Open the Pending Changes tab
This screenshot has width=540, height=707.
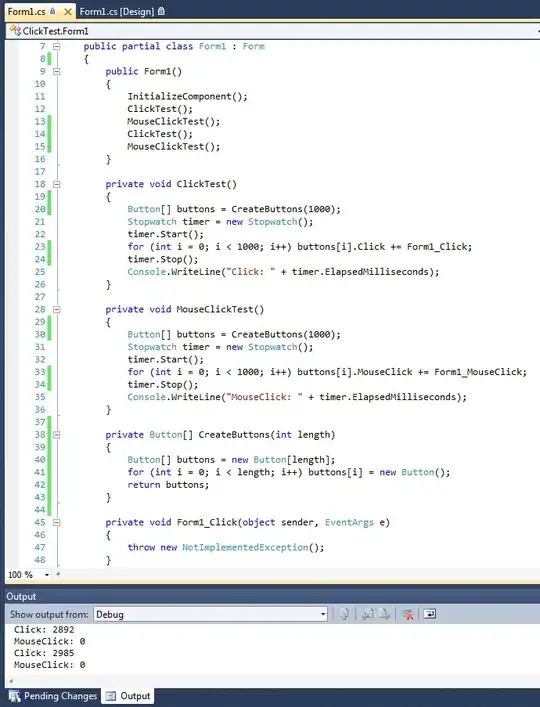[53, 696]
